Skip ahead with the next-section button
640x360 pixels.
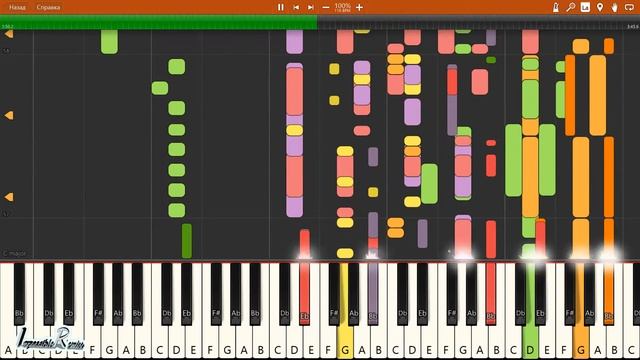click(311, 7)
